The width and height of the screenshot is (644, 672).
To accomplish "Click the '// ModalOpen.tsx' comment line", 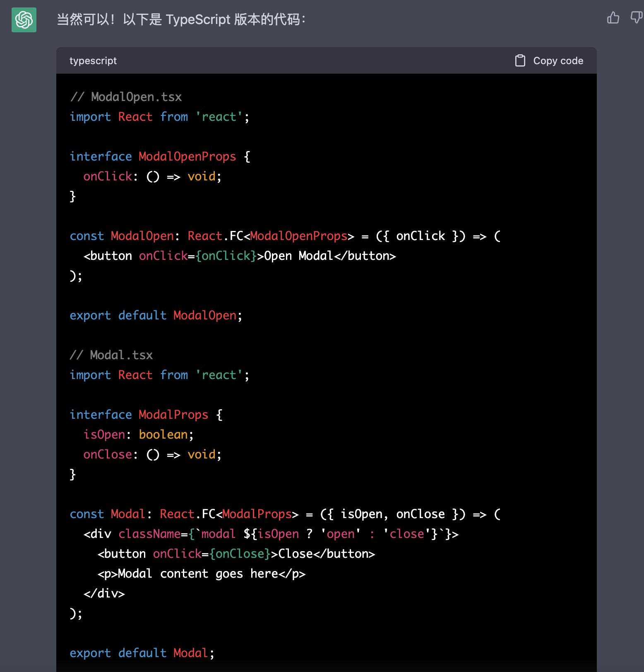I will click(x=126, y=97).
